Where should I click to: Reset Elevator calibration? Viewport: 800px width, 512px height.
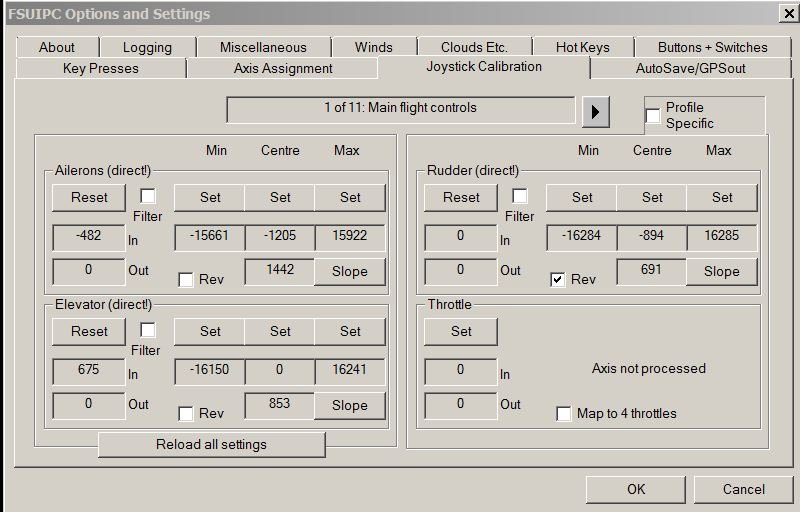tap(89, 331)
